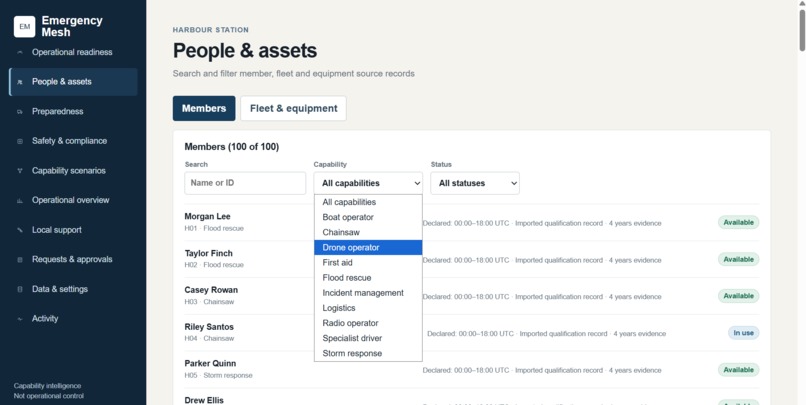
Task: Open Safety & compliance page
Action: pyautogui.click(x=73, y=141)
